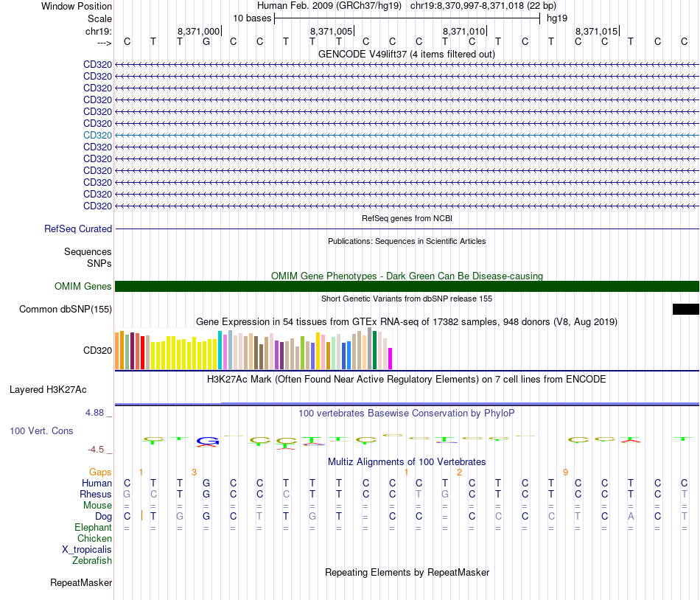
Task: Click the Publications: Sequences in Scientific Articles title
Action: (x=407, y=241)
